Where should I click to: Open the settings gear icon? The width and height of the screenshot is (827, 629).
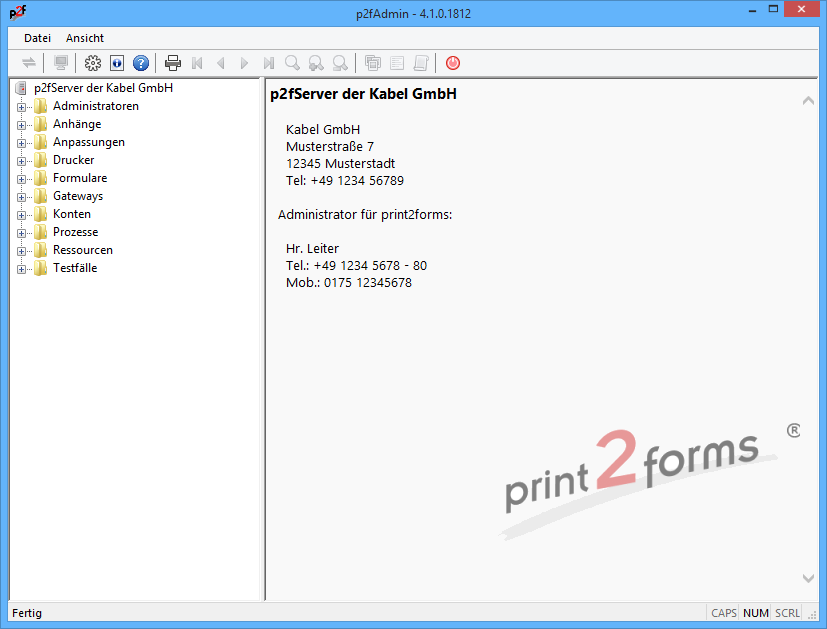click(92, 62)
